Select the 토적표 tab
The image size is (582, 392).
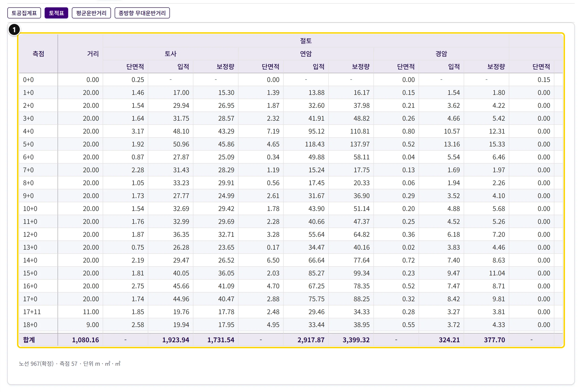56,13
